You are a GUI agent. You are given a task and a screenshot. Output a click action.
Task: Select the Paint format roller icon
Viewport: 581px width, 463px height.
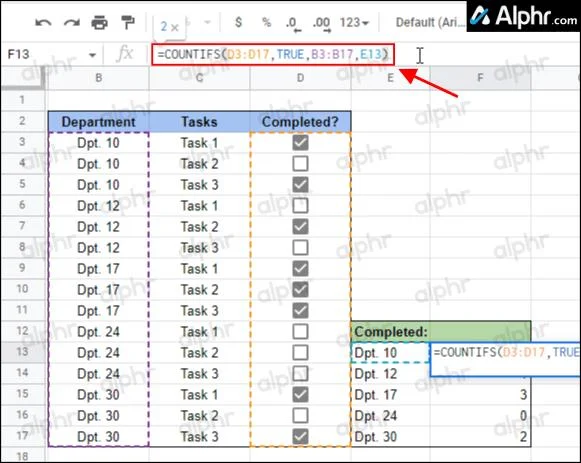pos(128,22)
